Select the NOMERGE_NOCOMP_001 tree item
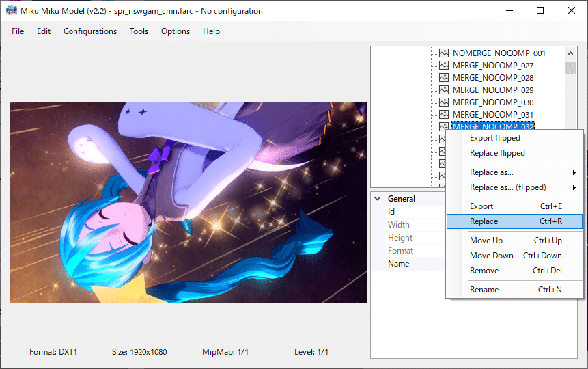Screen dimensions: 588x369 [x=499, y=53]
